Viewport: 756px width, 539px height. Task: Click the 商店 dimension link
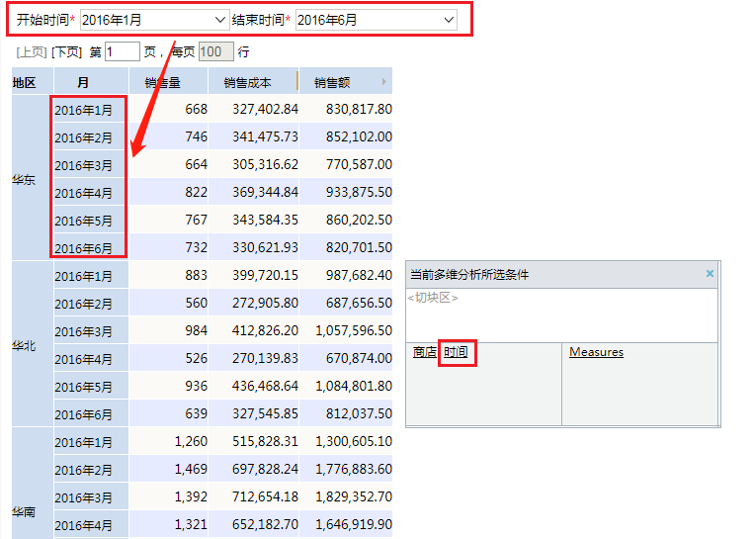pos(424,352)
